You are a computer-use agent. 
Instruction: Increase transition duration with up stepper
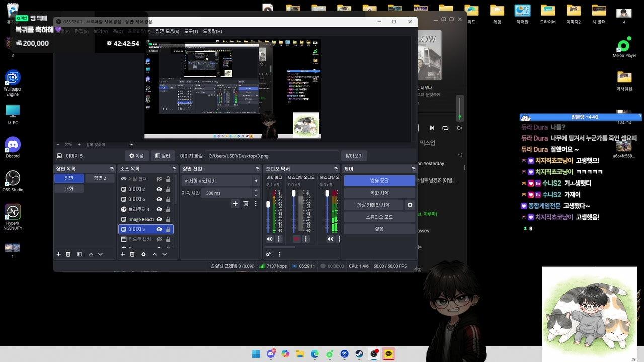(257, 191)
